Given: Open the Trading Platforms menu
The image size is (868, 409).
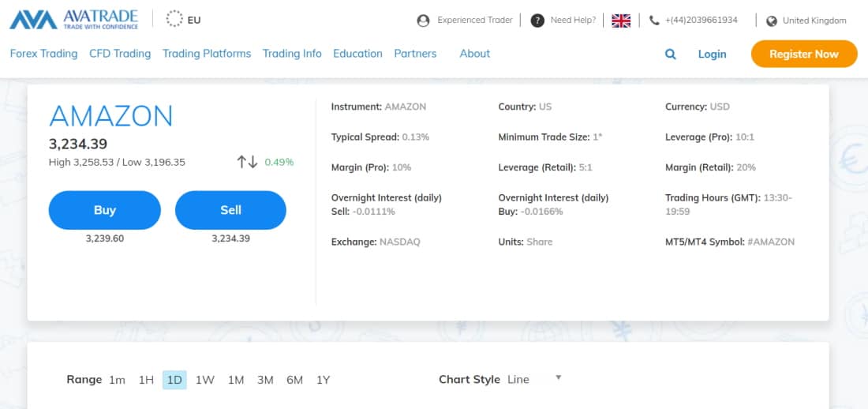Looking at the screenshot, I should click(x=207, y=54).
